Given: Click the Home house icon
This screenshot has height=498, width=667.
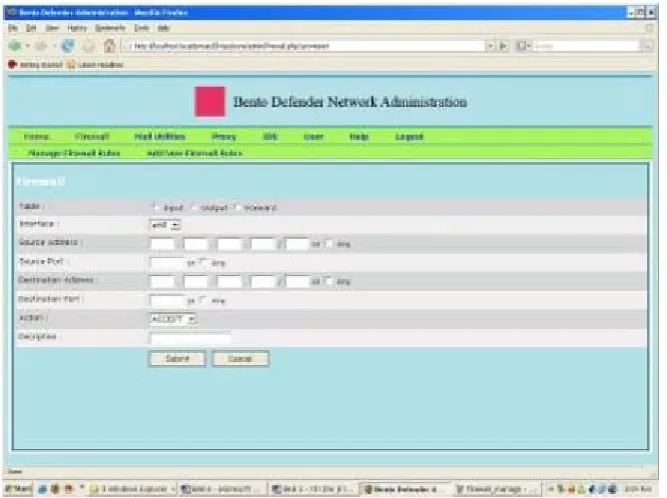Looking at the screenshot, I should coord(109,46).
